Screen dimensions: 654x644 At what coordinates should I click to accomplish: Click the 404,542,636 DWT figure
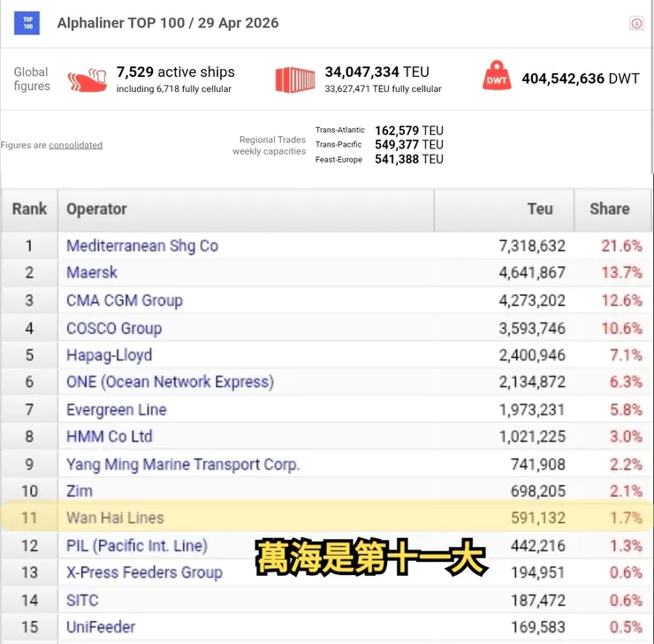pos(581,79)
